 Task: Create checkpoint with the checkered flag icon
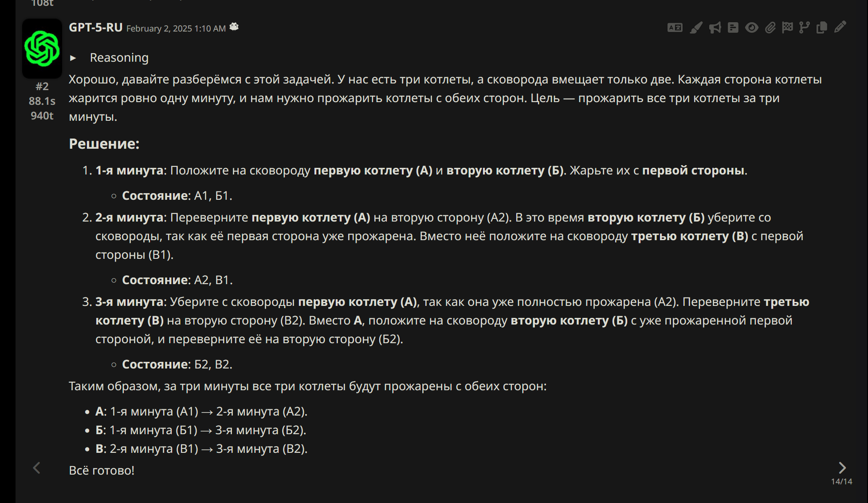pyautogui.click(x=787, y=28)
